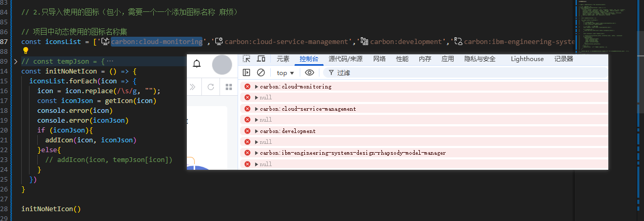The image size is (644, 221).
Task: Click 'getIcon(icon)' in the editor
Action: [130, 100]
